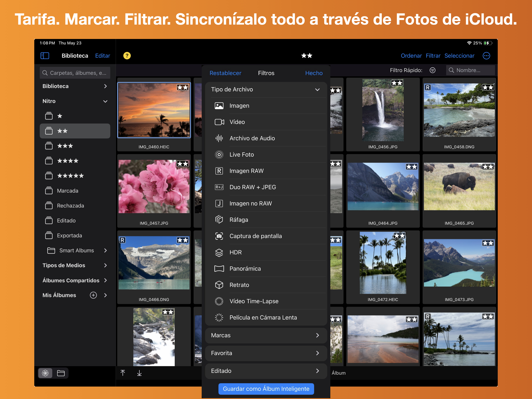Open the Exportada album

point(75,236)
